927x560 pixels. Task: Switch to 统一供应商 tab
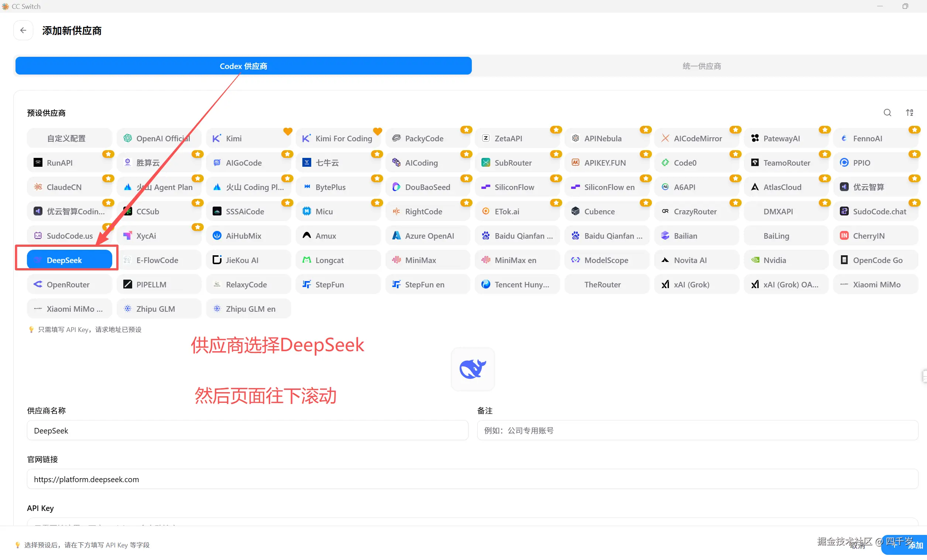tap(701, 66)
